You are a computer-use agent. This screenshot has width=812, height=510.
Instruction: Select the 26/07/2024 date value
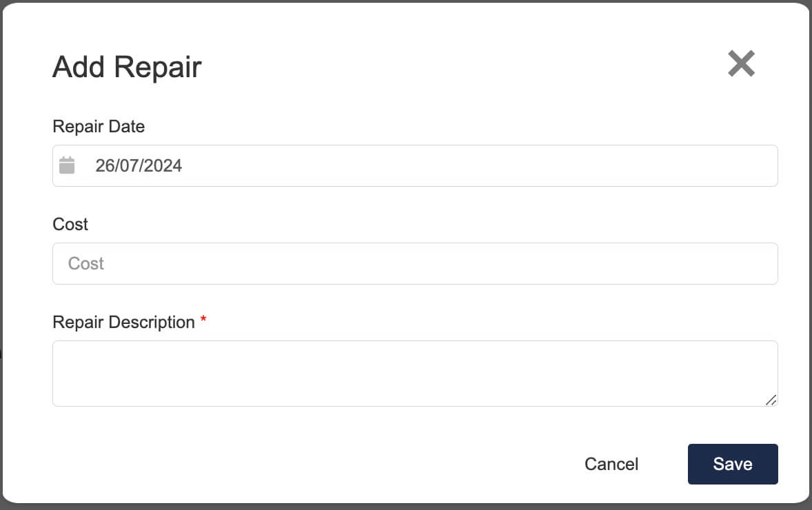point(139,165)
